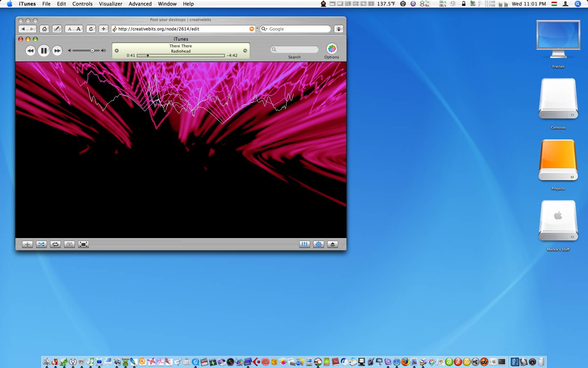This screenshot has height=368, width=588.
Task: Open Google search dropdown magnifier in Safari
Action: [265, 29]
